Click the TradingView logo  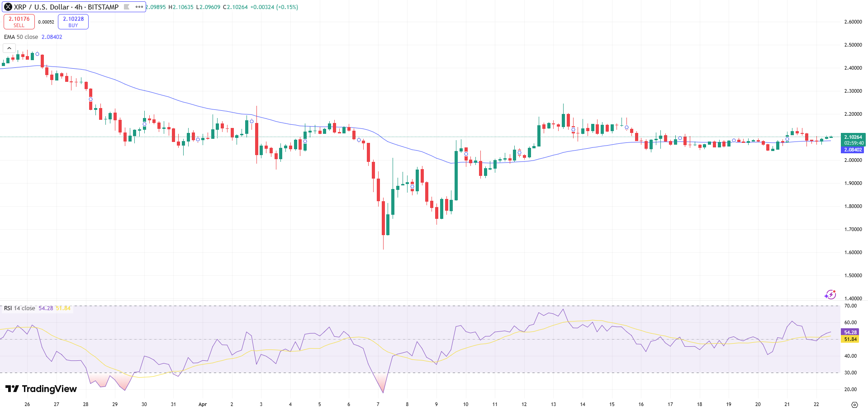(x=41, y=389)
